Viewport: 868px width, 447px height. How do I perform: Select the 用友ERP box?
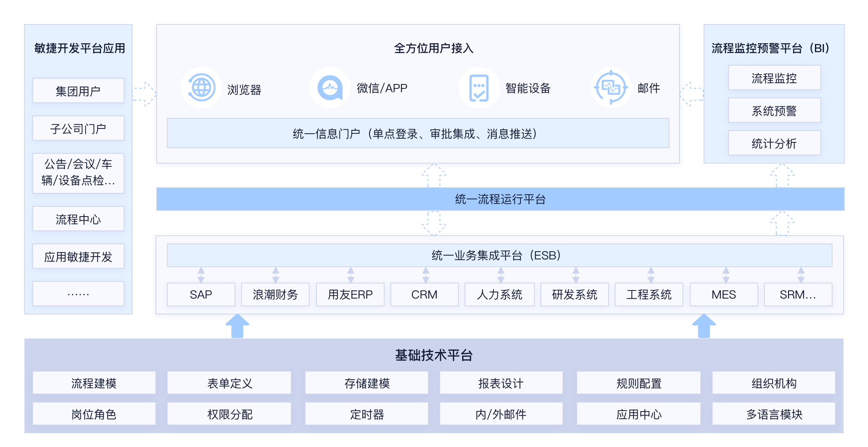350,294
